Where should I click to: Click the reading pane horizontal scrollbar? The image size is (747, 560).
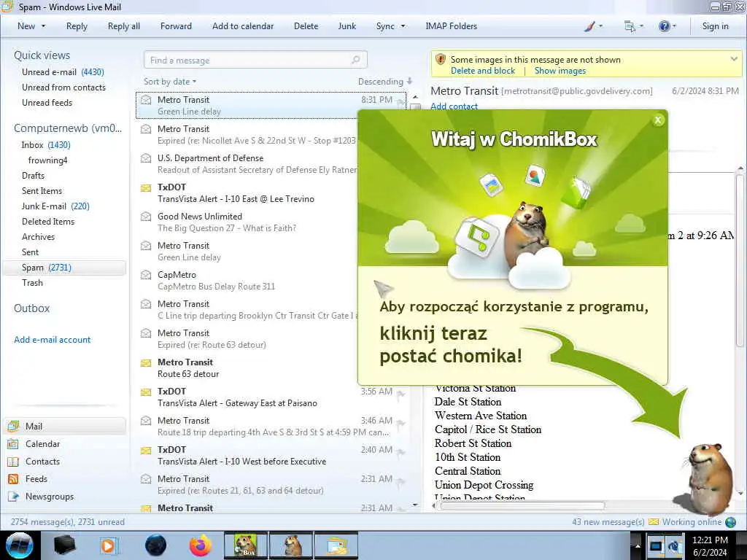[x=522, y=506]
